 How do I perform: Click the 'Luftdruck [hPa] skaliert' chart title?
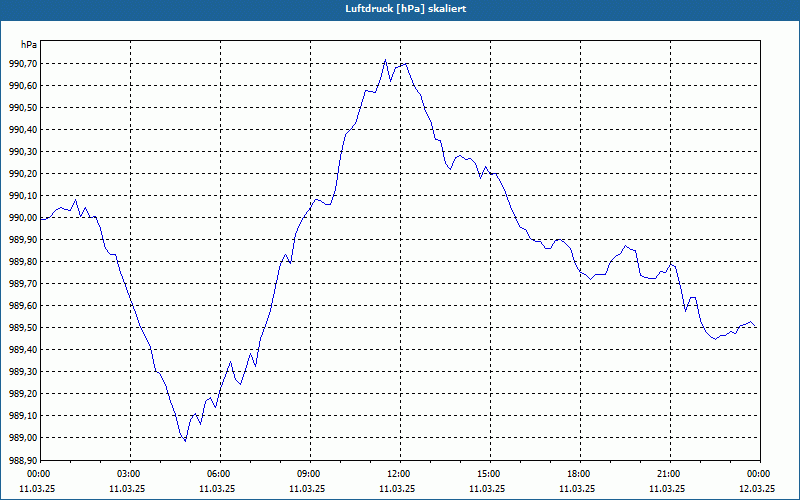tap(406, 9)
